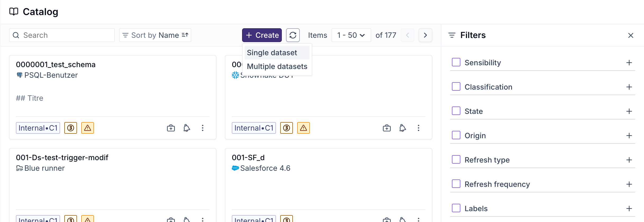
Task: Open more options on Snowflake dataset card
Action: pos(419,128)
